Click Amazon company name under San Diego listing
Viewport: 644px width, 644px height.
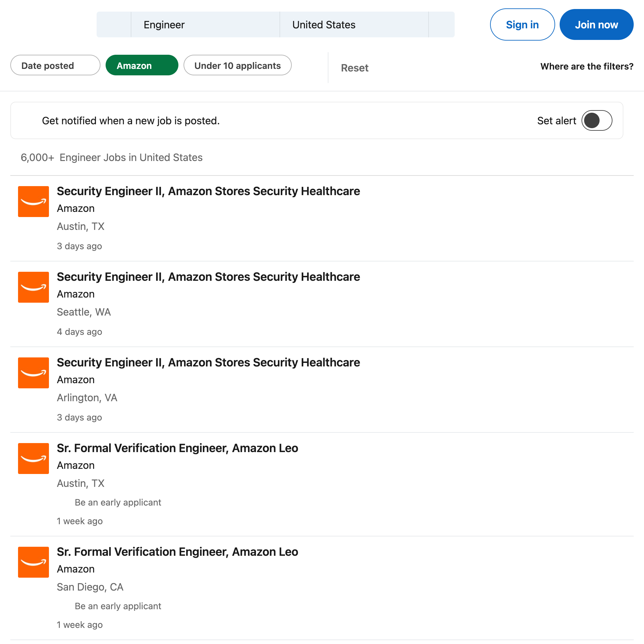point(76,569)
